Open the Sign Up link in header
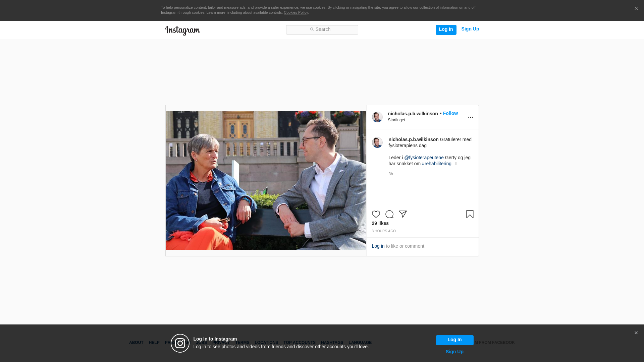The width and height of the screenshot is (644, 362). [x=470, y=29]
